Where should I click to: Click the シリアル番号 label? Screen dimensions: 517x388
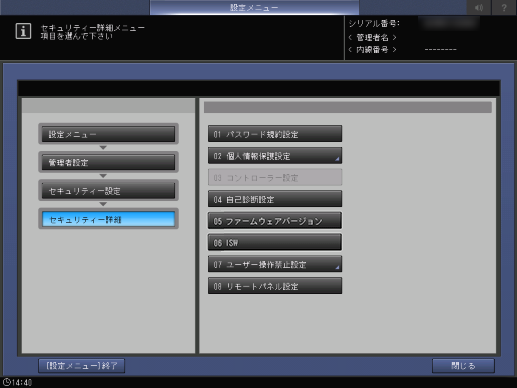click(x=374, y=24)
